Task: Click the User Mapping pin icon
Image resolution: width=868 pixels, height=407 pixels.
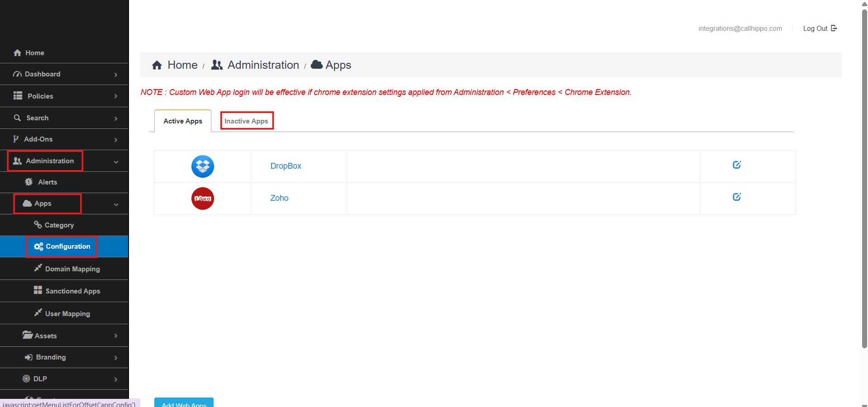Action: pos(38,313)
